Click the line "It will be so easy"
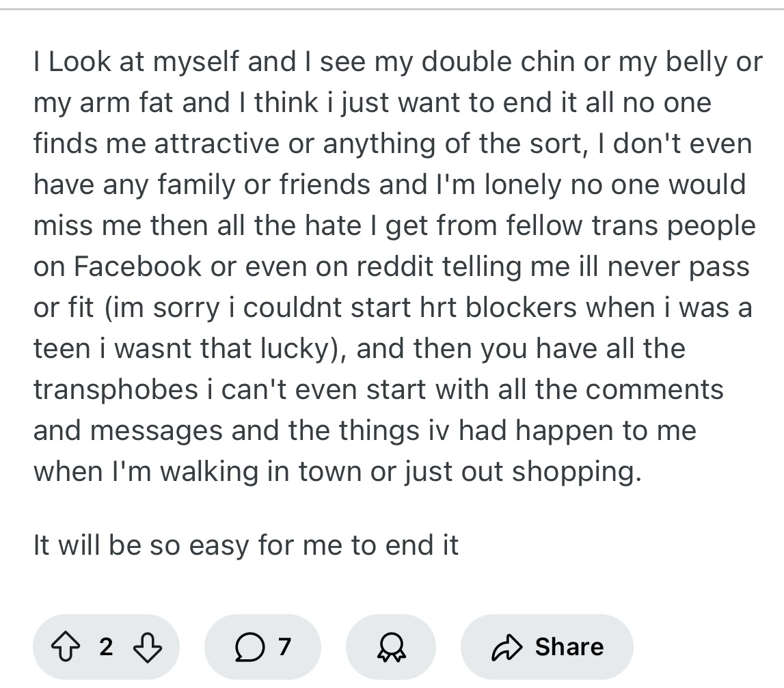This screenshot has width=784, height=688. click(x=245, y=545)
